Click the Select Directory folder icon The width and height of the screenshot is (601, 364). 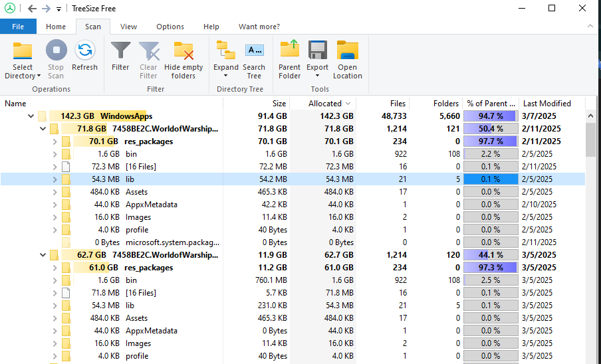[23, 50]
